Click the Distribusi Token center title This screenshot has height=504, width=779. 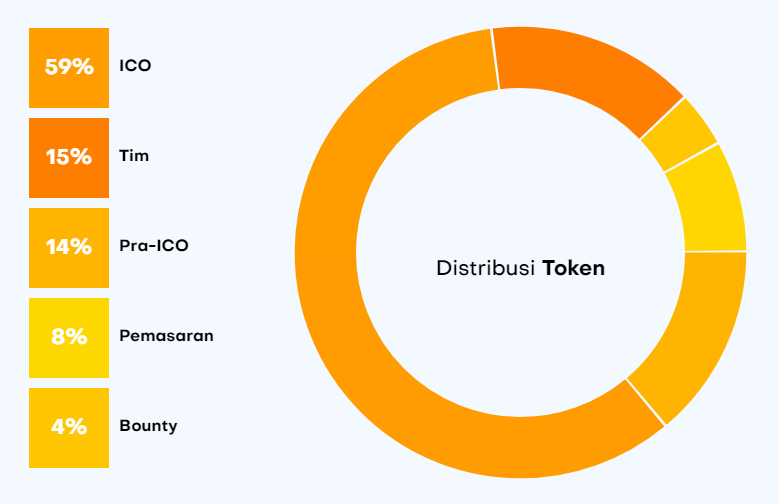pyautogui.click(x=521, y=268)
